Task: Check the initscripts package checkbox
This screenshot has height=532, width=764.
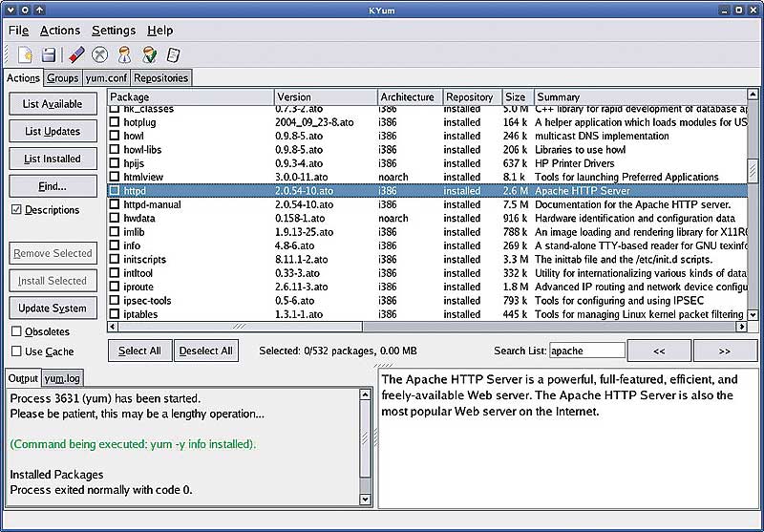Action: [114, 259]
